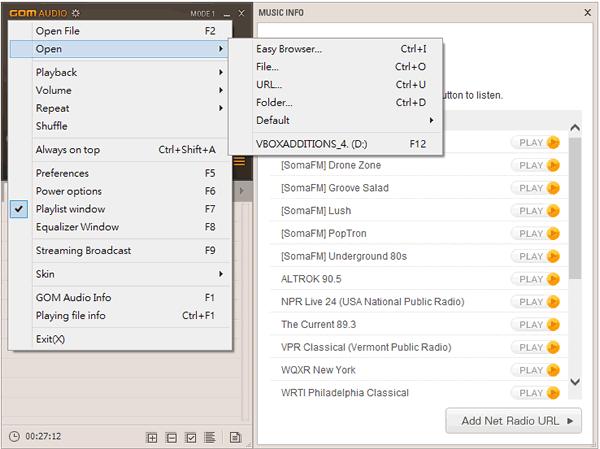The image size is (600, 449).
Task: Play the [SomaFM] Groove Salad station
Action: 535,188
